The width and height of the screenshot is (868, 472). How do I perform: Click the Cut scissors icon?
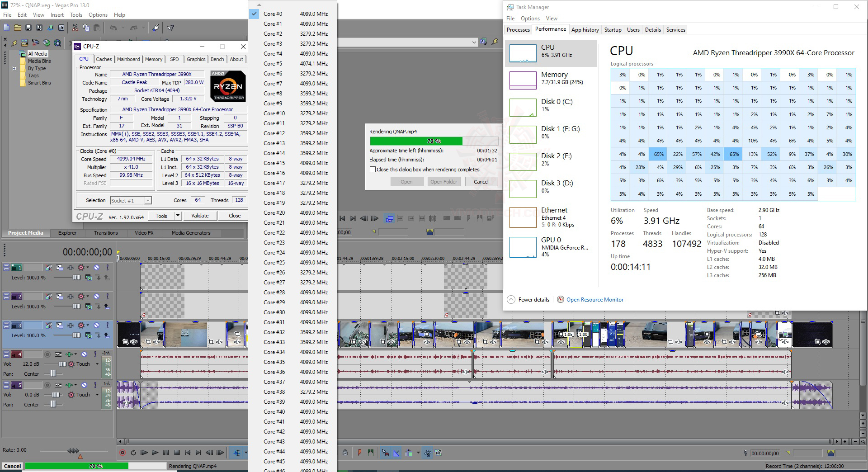tap(75, 28)
